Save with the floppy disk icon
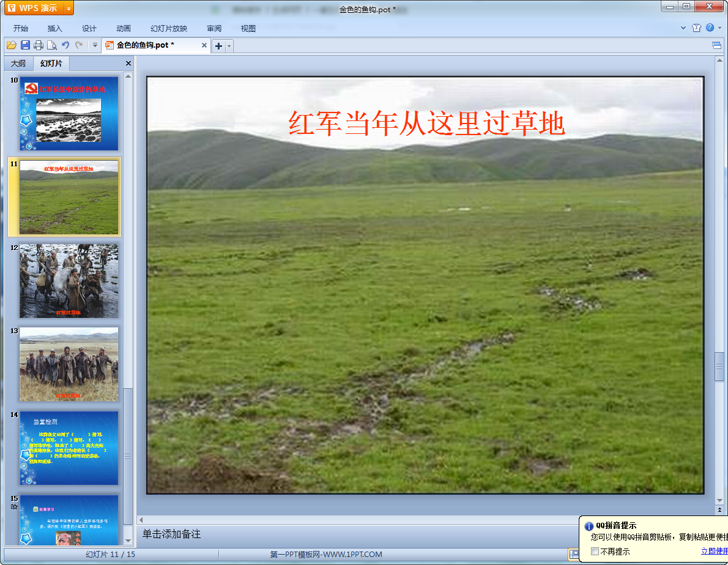This screenshot has width=728, height=565. 26,45
